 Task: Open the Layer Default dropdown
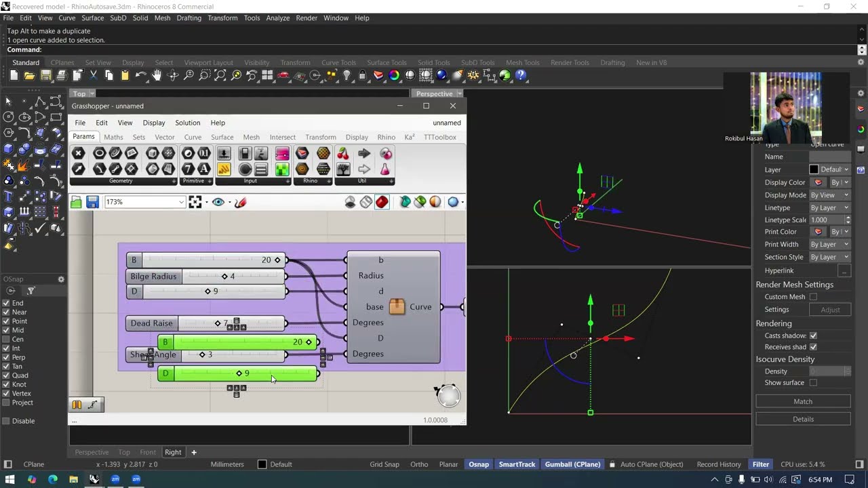click(829, 169)
